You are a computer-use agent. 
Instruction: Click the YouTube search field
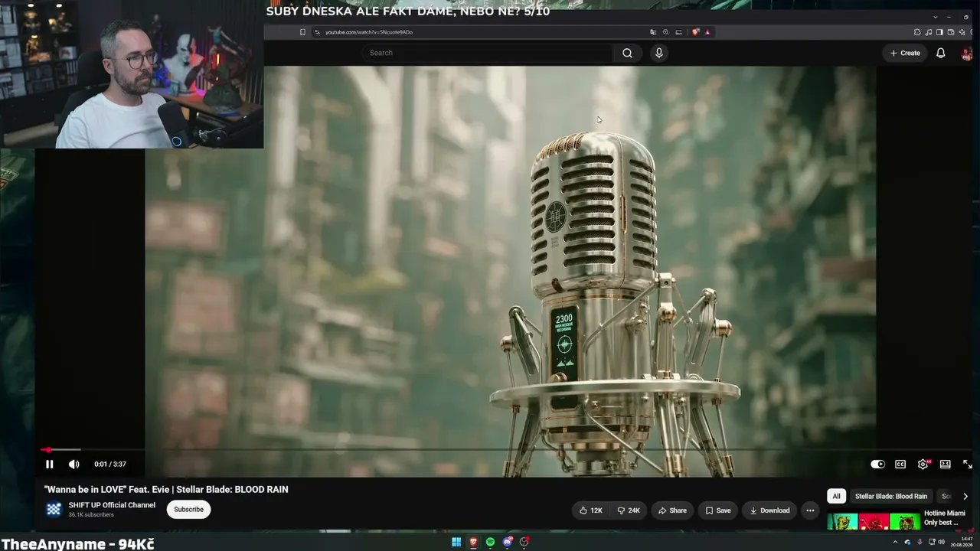point(487,53)
